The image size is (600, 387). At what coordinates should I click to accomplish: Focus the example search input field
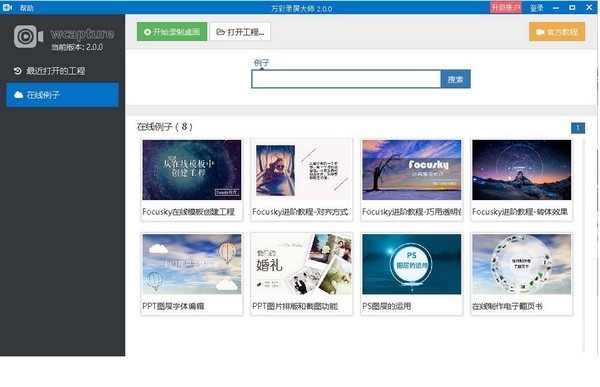pyautogui.click(x=346, y=79)
